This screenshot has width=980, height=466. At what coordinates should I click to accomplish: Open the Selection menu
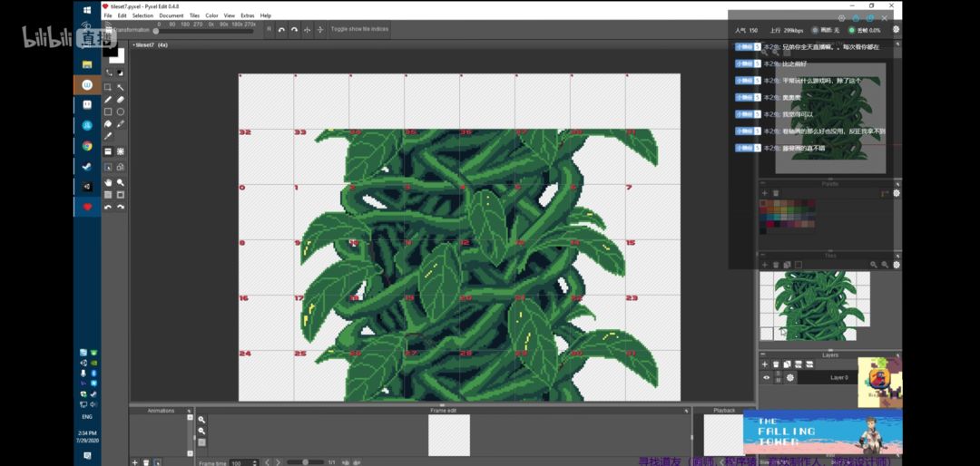(x=142, y=15)
